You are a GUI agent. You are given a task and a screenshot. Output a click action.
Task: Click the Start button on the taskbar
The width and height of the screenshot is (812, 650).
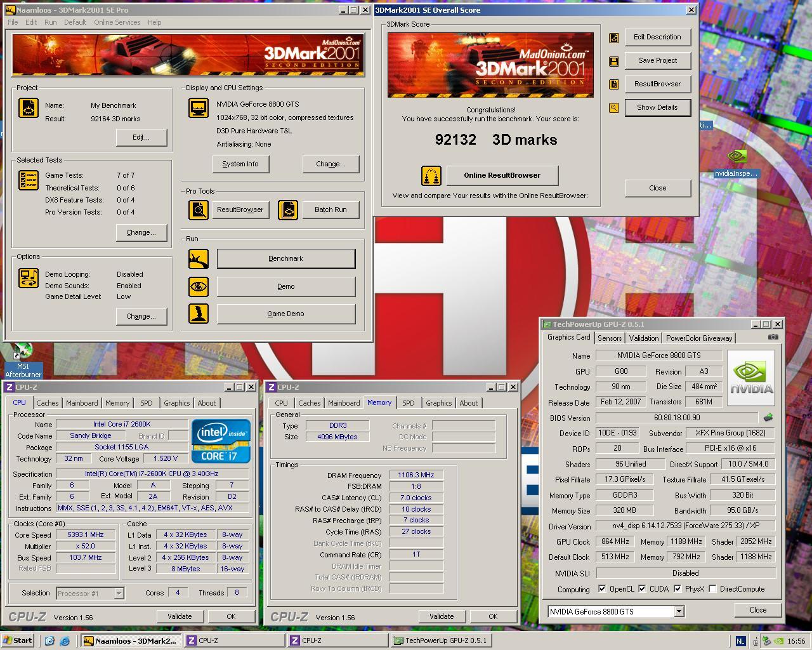[18, 640]
